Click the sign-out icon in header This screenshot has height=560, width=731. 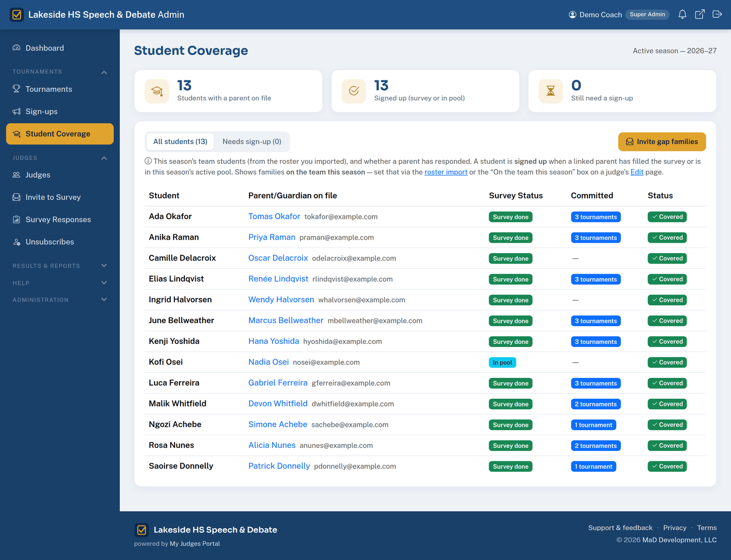(717, 15)
